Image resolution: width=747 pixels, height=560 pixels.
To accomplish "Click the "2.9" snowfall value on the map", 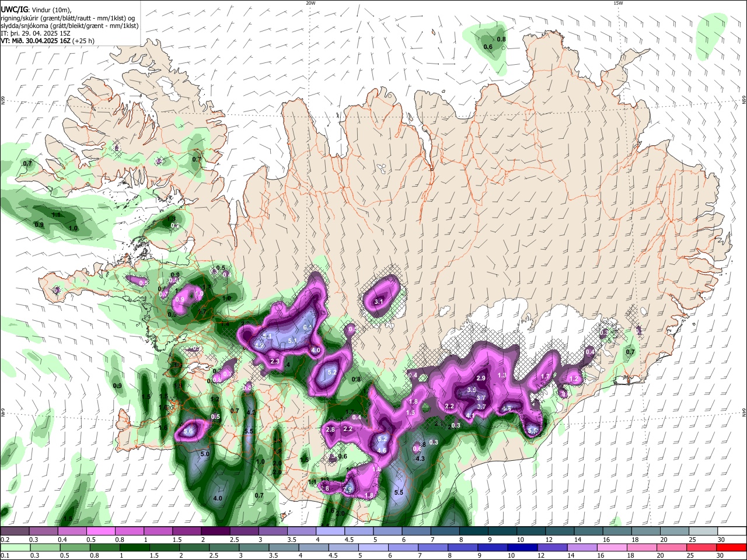I will [481, 379].
